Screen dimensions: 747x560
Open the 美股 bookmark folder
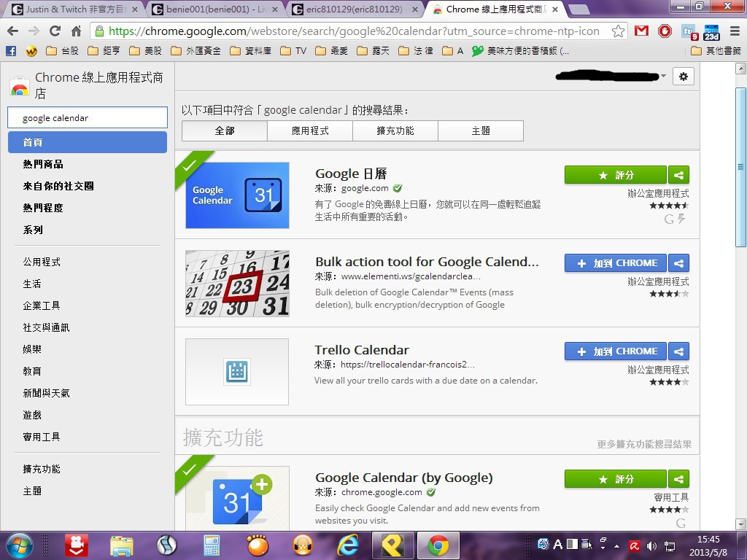[x=145, y=51]
